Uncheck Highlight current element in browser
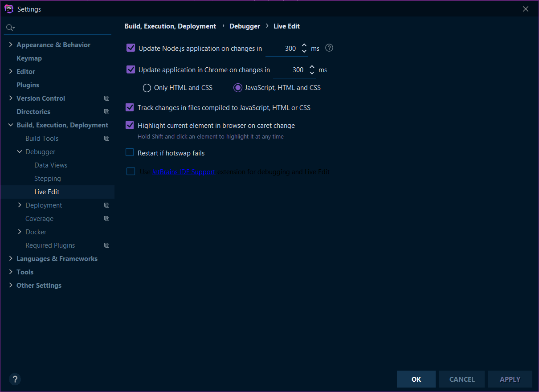539x392 pixels. [x=130, y=125]
